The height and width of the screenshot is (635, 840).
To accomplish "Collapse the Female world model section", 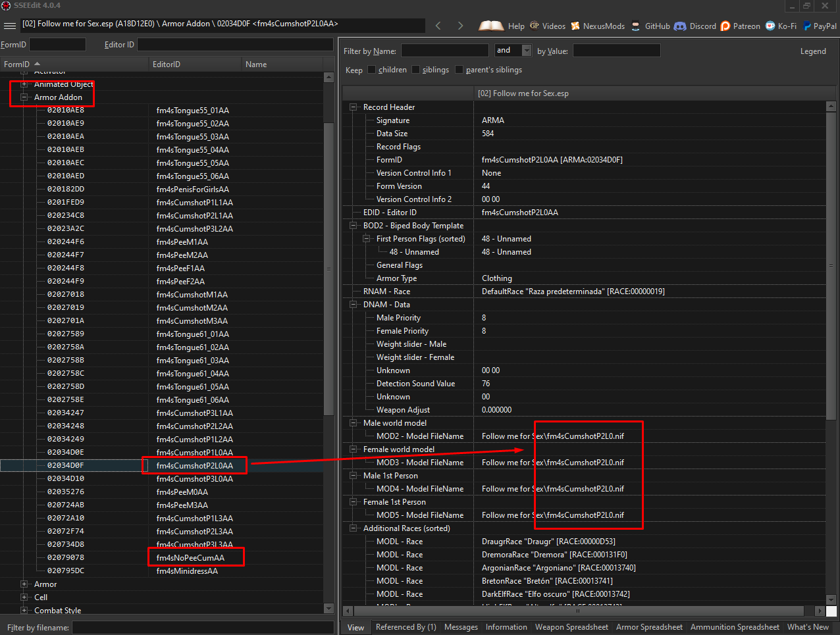I will click(354, 449).
